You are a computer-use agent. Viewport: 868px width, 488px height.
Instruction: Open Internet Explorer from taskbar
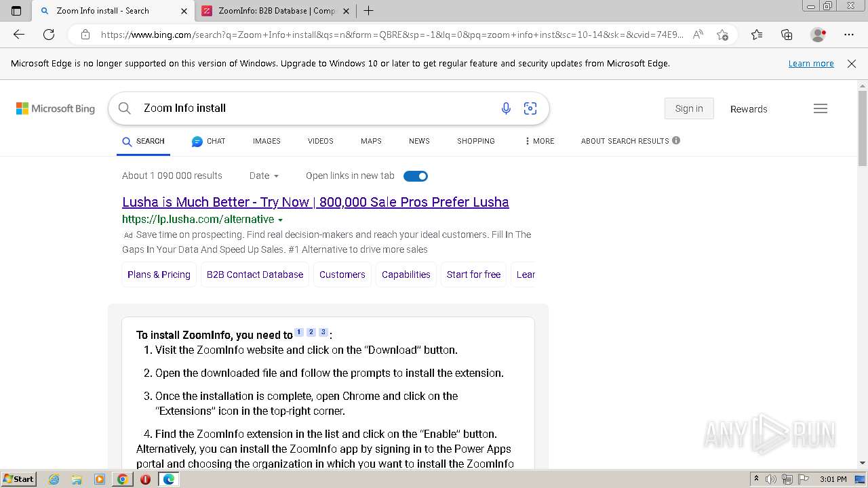(54, 479)
